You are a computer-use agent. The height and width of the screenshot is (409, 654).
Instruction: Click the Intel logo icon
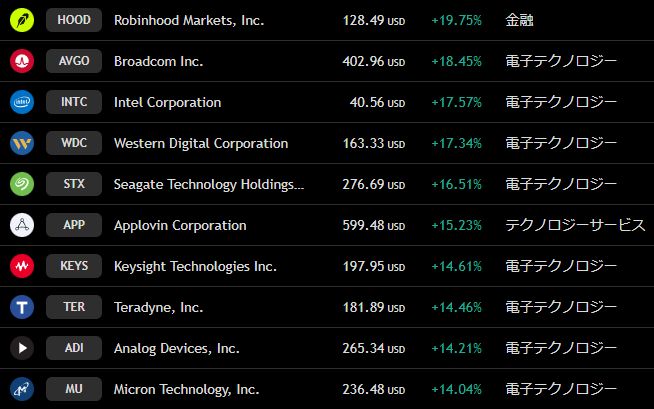point(22,102)
